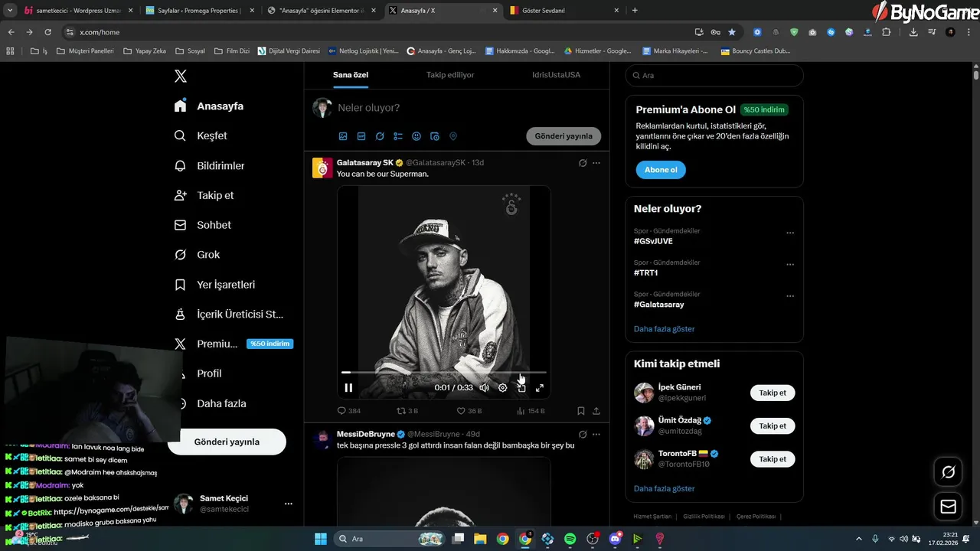980x551 pixels.
Task: Open options for #GSvJUVE trend
Action: tap(790, 233)
